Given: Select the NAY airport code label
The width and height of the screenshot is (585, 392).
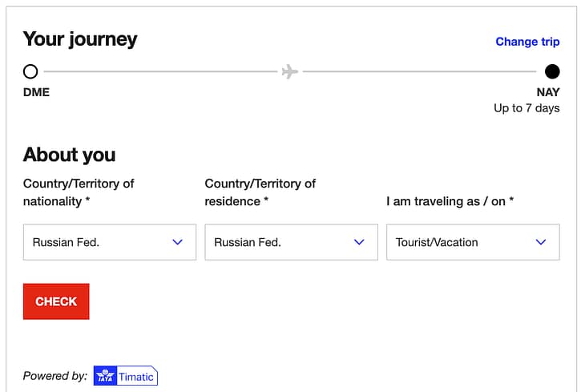Looking at the screenshot, I should (x=548, y=92).
